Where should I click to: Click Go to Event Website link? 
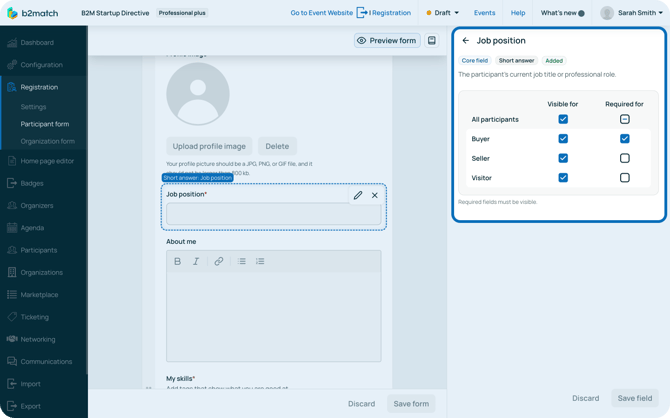[322, 13]
